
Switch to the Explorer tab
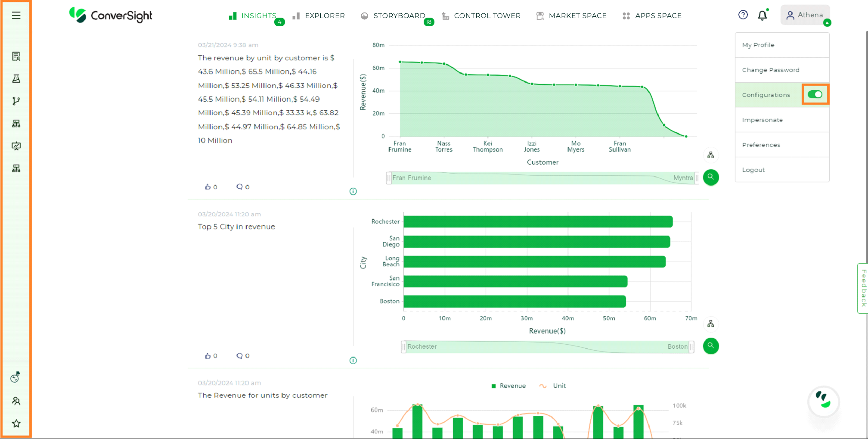click(319, 16)
